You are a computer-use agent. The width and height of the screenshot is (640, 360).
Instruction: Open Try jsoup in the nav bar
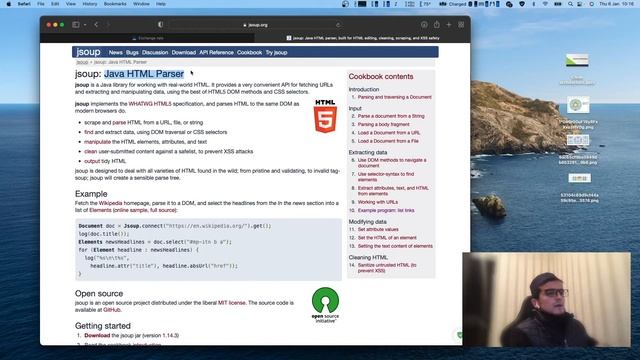point(276,52)
